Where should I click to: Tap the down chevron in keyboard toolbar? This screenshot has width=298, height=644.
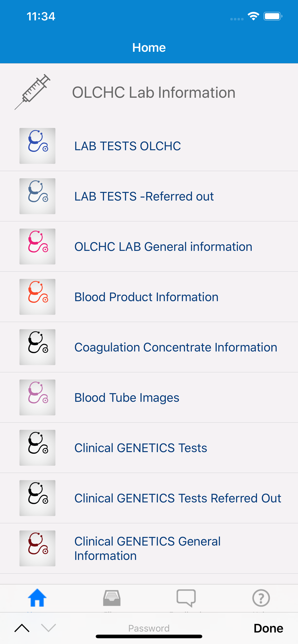tap(48, 628)
